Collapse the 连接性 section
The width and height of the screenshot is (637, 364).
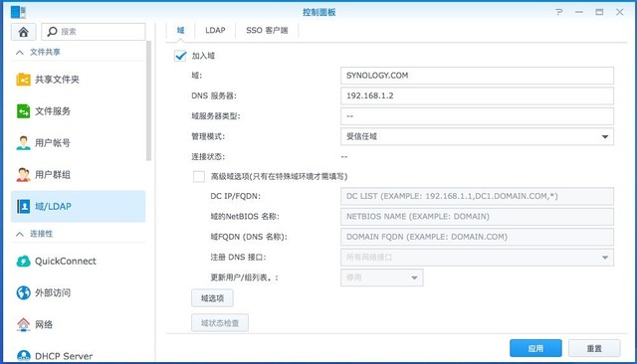tap(20, 234)
